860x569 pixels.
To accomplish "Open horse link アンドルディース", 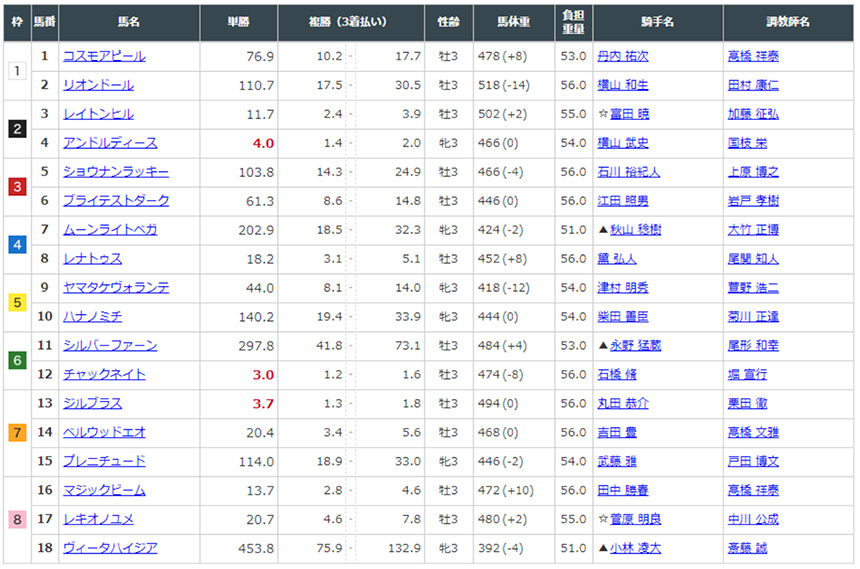I will (109, 143).
